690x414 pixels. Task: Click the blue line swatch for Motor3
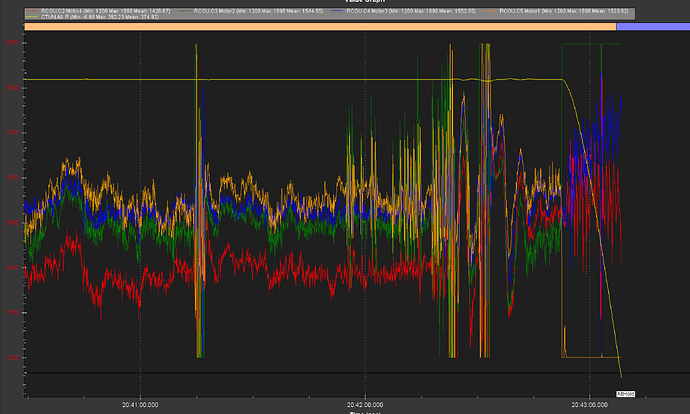click(335, 9)
